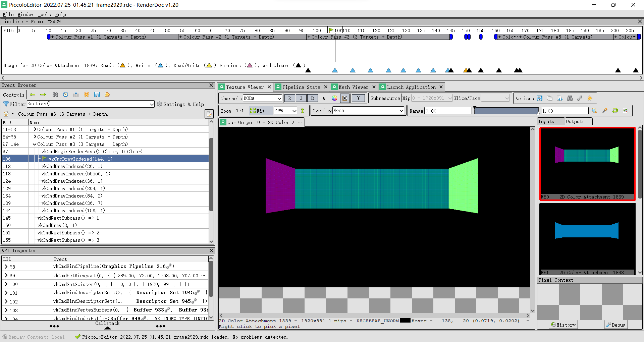The image size is (644, 342).
Task: Click the Range minimum 0.00 field
Action: coord(448,111)
